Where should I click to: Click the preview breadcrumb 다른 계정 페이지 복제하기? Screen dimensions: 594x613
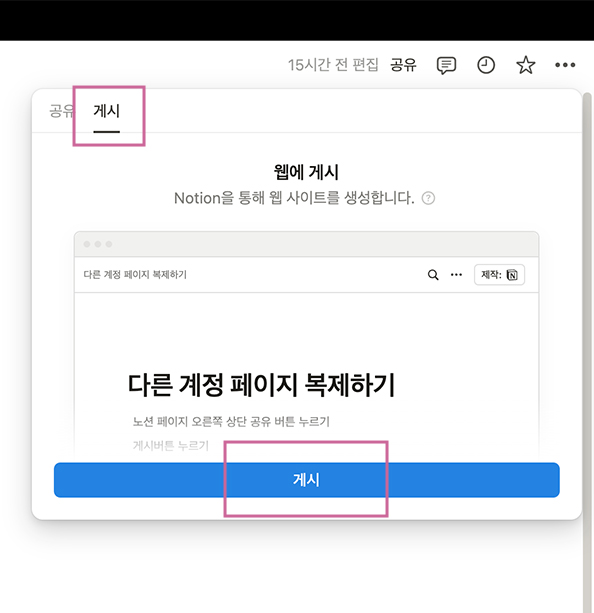[135, 274]
